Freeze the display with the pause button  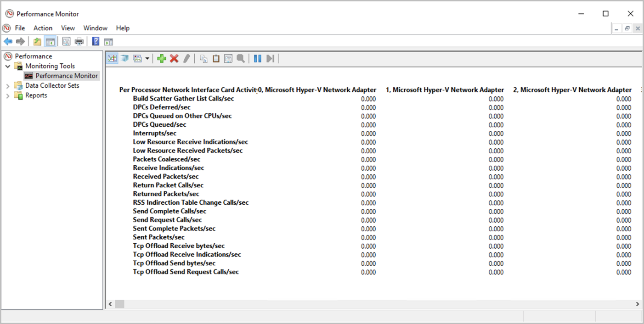258,59
